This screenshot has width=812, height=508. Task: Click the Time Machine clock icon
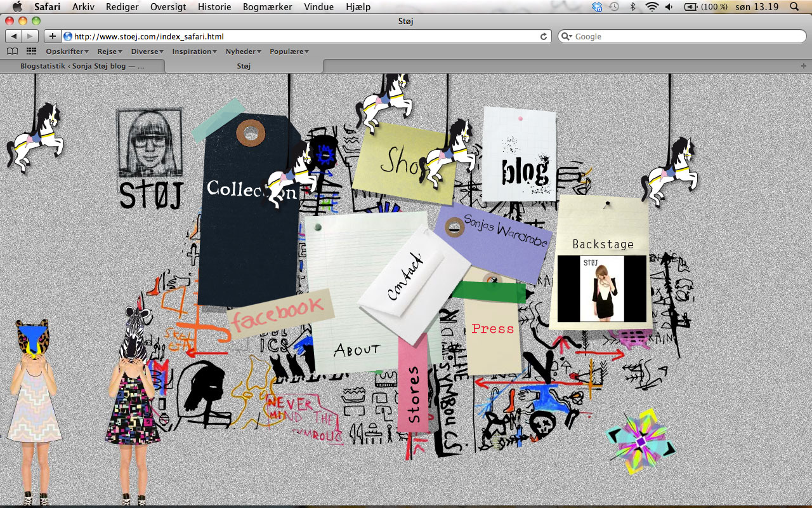pos(614,7)
